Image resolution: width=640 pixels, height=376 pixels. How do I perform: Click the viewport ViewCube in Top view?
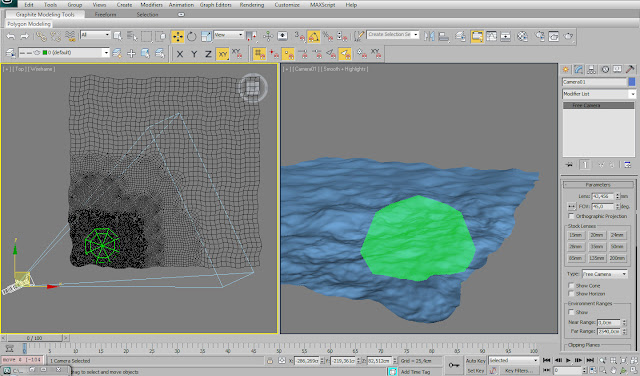[x=253, y=87]
